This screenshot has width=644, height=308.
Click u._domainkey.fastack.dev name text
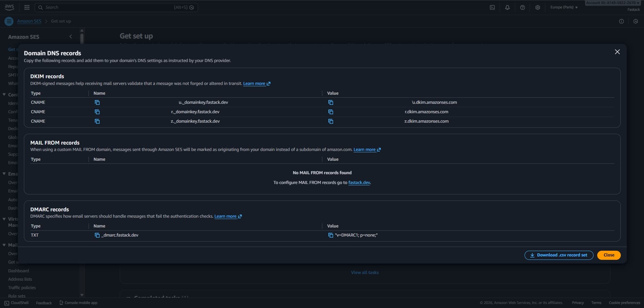[203, 102]
